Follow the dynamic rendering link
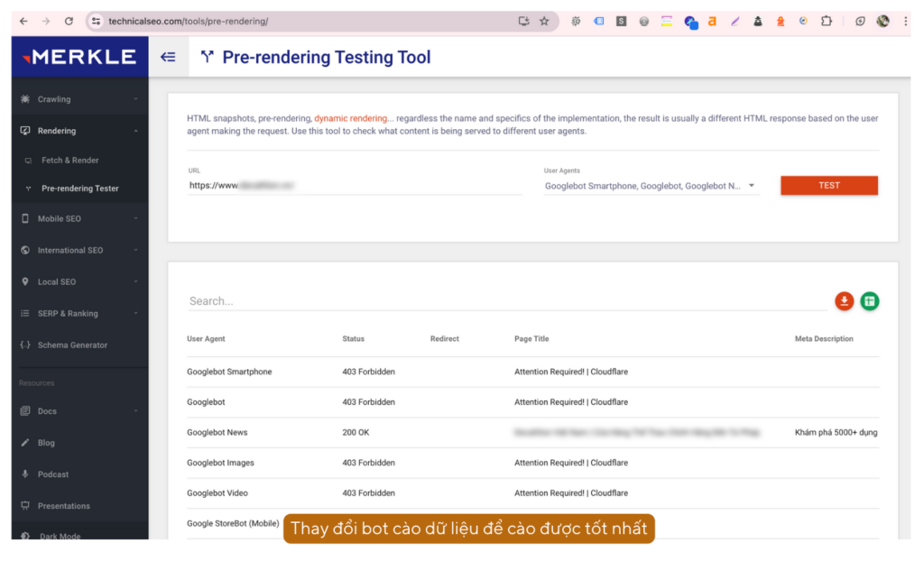Viewport: 924px width, 561px height. tap(353, 118)
